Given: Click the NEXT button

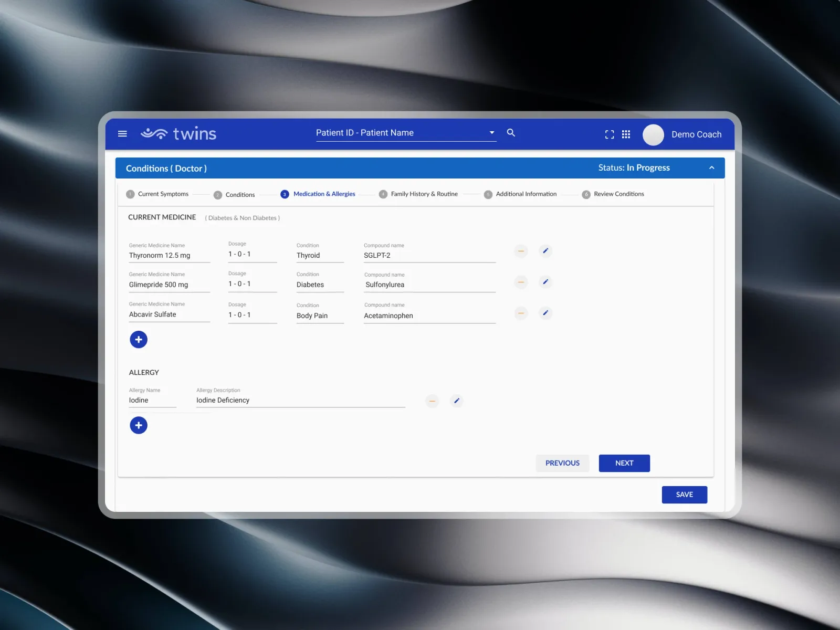Looking at the screenshot, I should point(624,463).
